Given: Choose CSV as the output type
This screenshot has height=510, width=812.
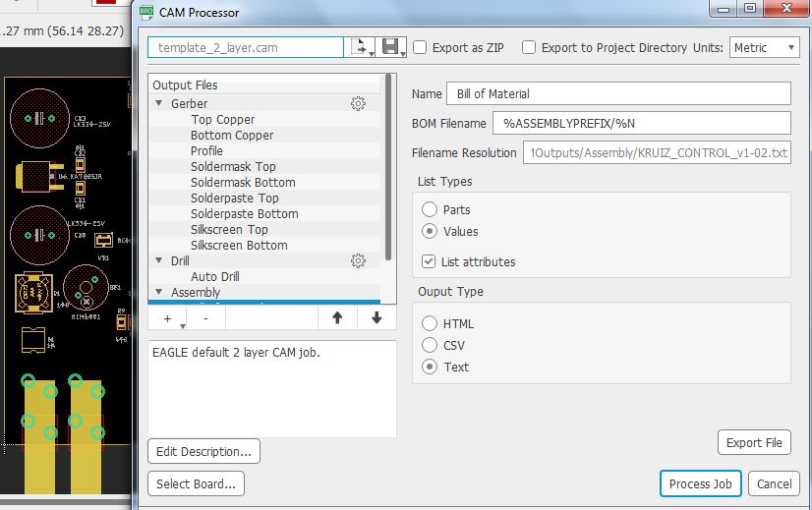Looking at the screenshot, I should (429, 345).
